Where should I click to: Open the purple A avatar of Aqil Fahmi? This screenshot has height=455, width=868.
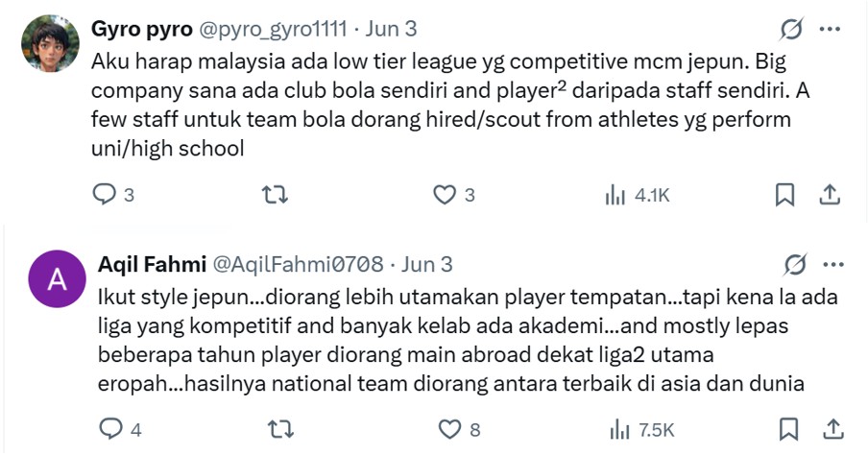click(57, 279)
